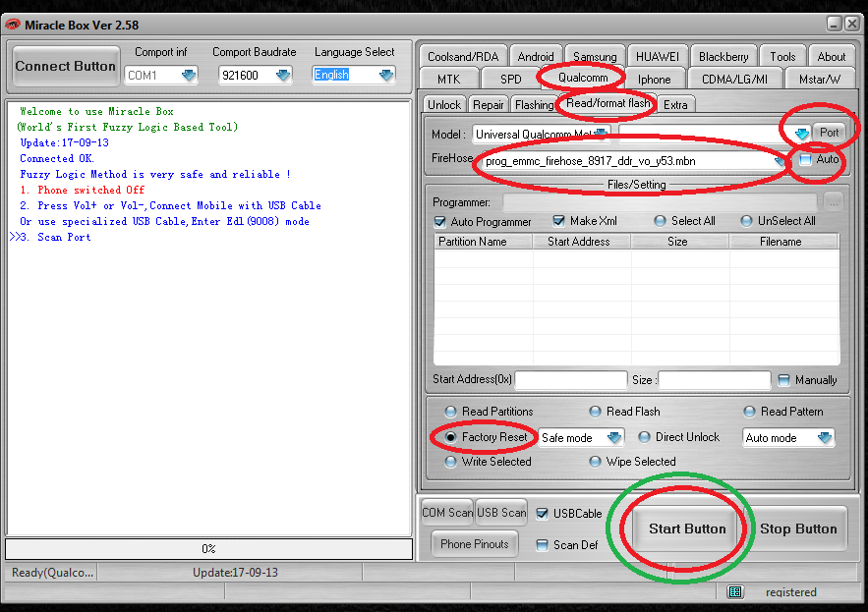Uncheck the Auto Programmer checkbox
Image resolution: width=868 pixels, height=612 pixels.
pos(440,222)
